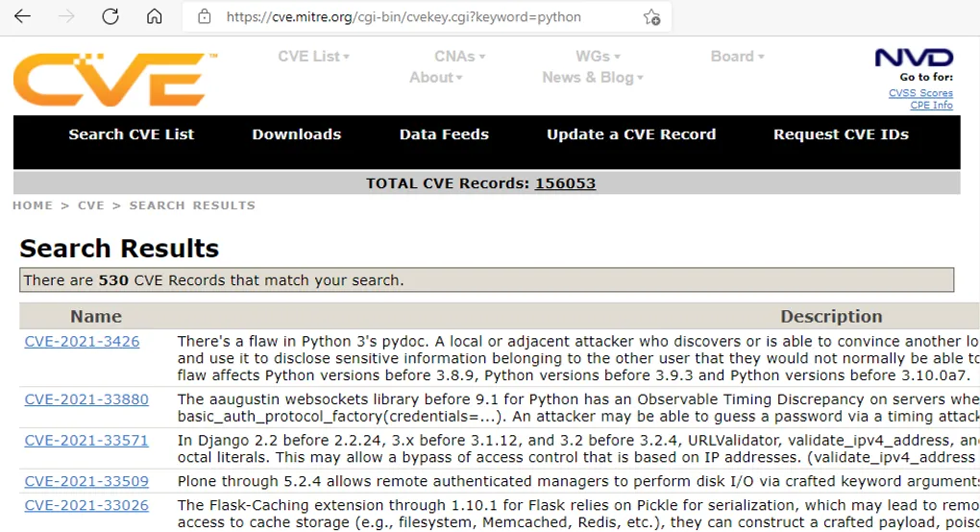Click the browser back arrow

22,16
